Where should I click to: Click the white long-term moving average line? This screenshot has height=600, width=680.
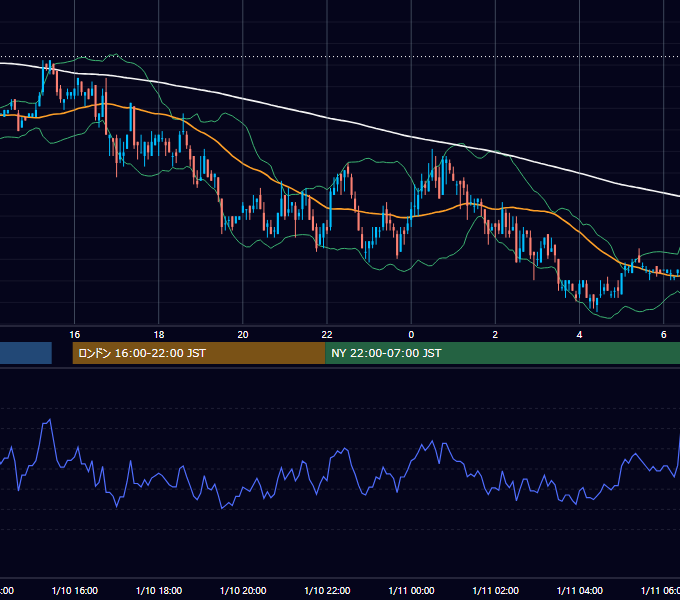point(327,118)
